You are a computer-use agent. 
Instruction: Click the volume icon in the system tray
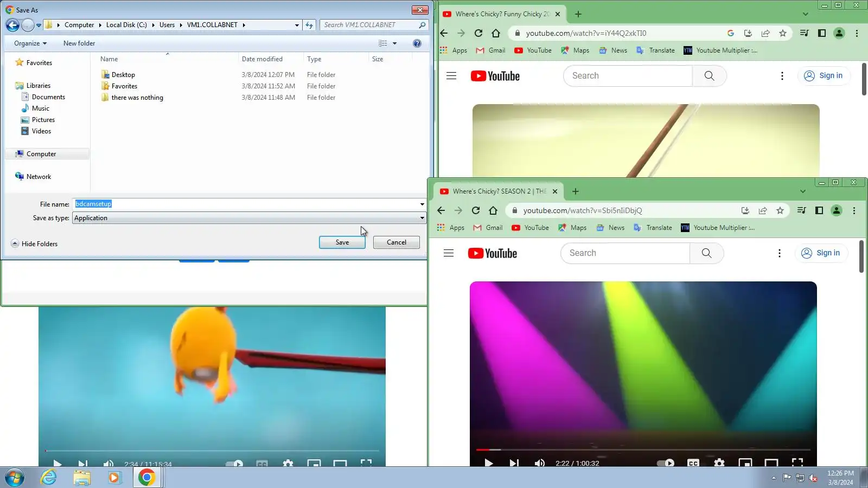813,478
